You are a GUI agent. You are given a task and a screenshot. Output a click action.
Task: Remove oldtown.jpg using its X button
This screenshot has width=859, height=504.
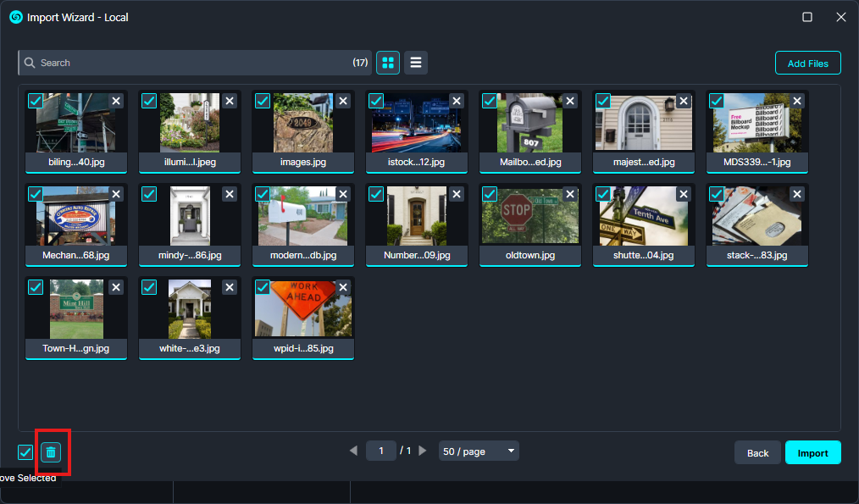pyautogui.click(x=570, y=194)
